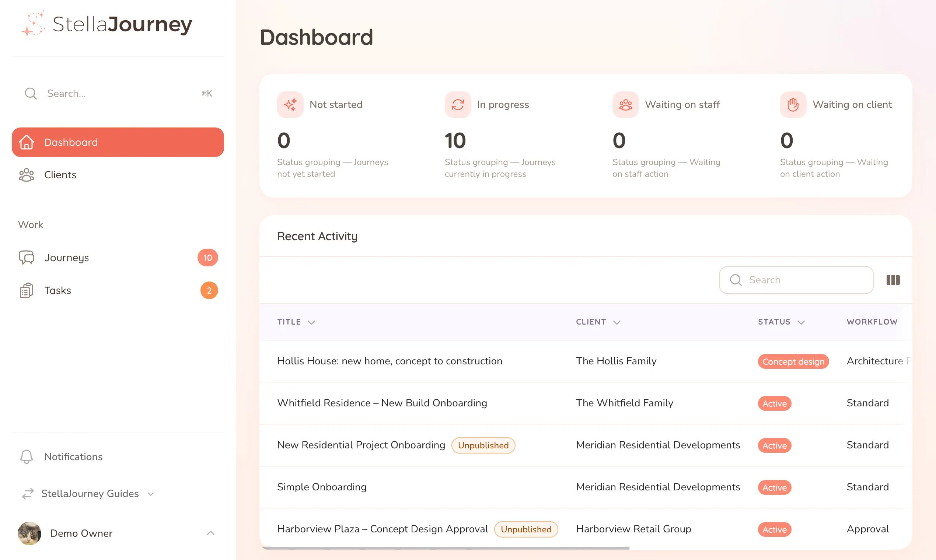Click the Not started sparkle icon

[x=290, y=105]
